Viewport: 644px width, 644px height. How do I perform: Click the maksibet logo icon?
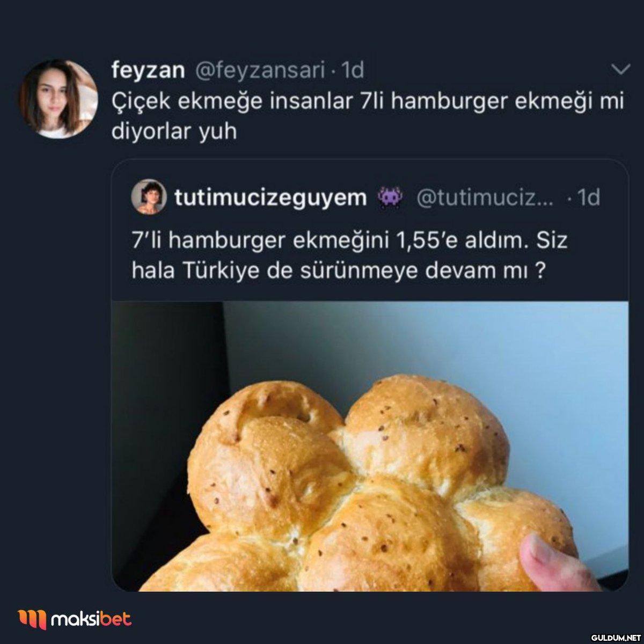[32, 619]
